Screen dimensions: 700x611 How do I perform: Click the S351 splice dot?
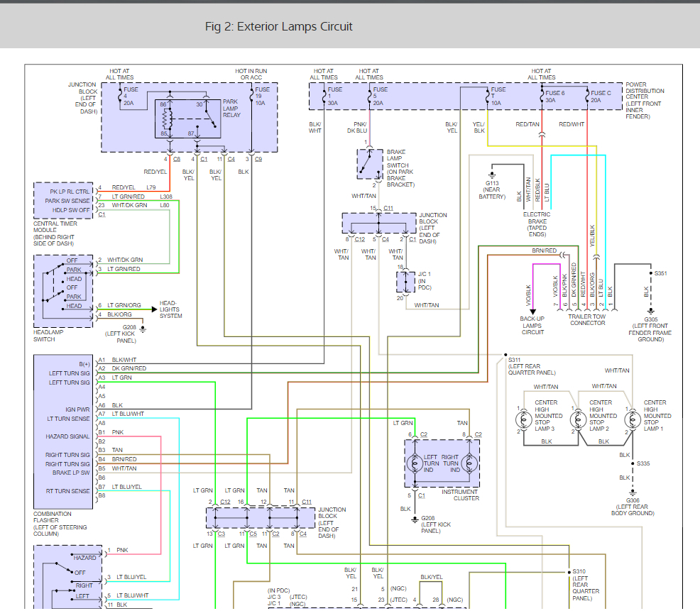pyautogui.click(x=651, y=273)
